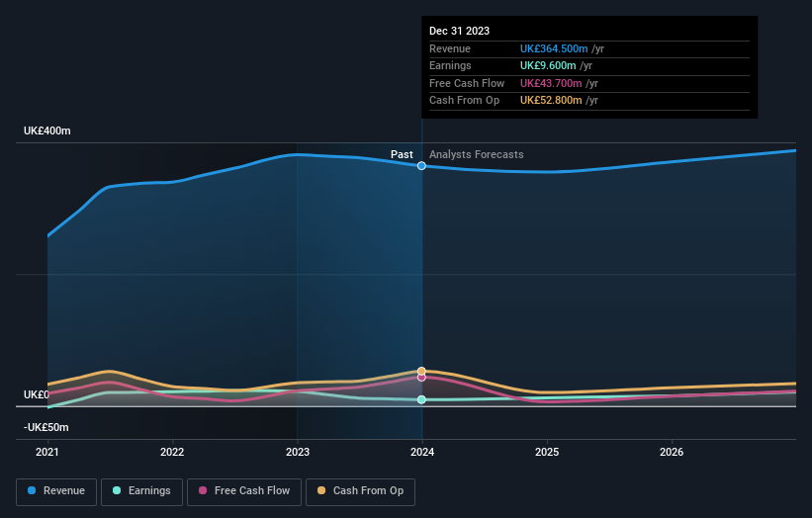The width and height of the screenshot is (812, 518).
Task: Select the orange Cash From Op data point
Action: [x=421, y=371]
